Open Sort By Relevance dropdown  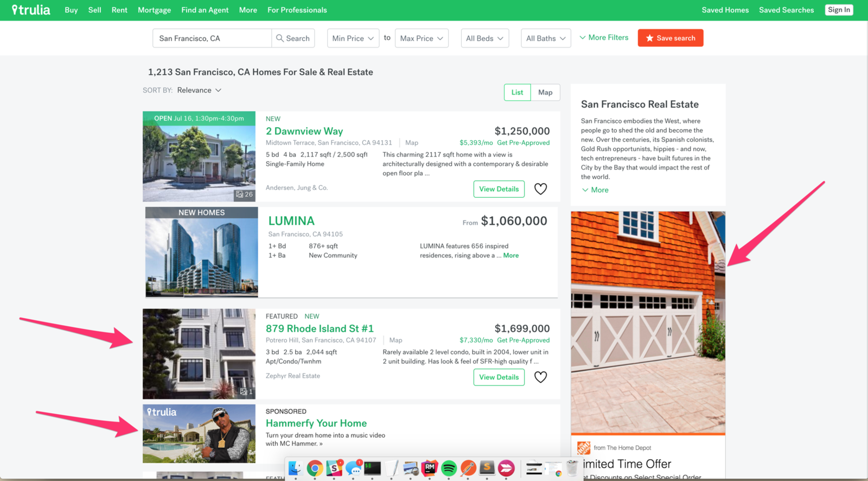199,90
